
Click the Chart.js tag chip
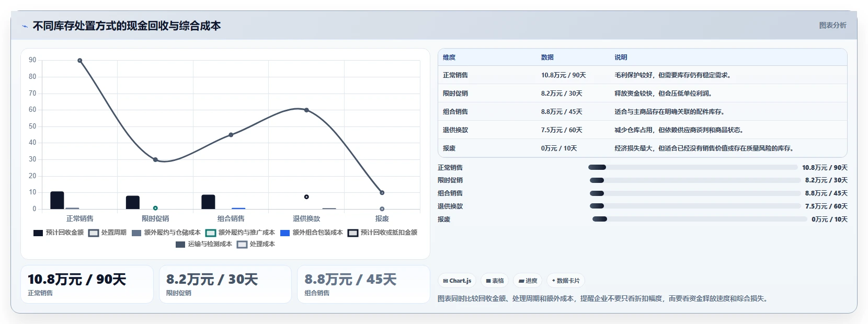pyautogui.click(x=457, y=281)
